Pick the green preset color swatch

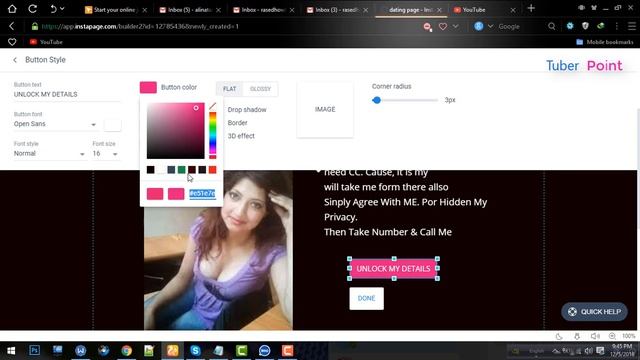(181, 170)
